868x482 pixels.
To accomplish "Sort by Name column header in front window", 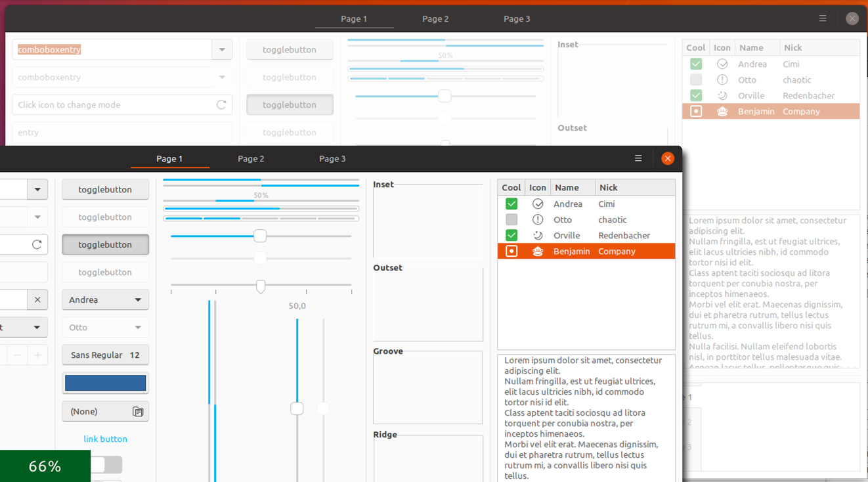I will click(x=573, y=187).
